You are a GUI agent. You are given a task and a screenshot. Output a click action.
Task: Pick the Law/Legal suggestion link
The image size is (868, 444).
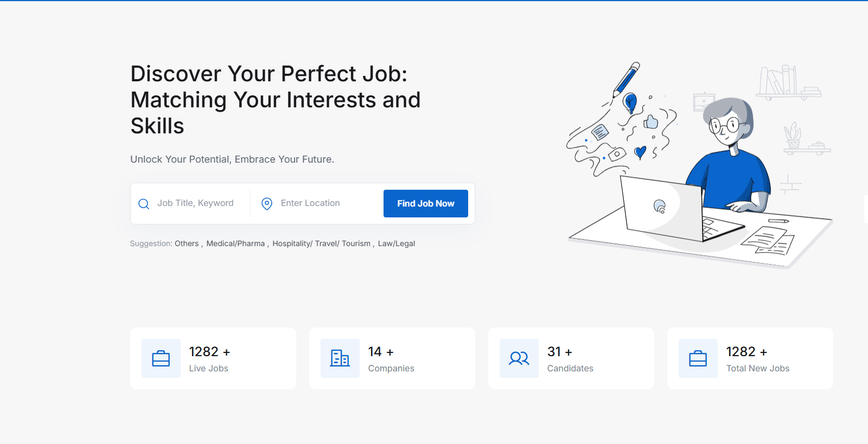pyautogui.click(x=397, y=244)
